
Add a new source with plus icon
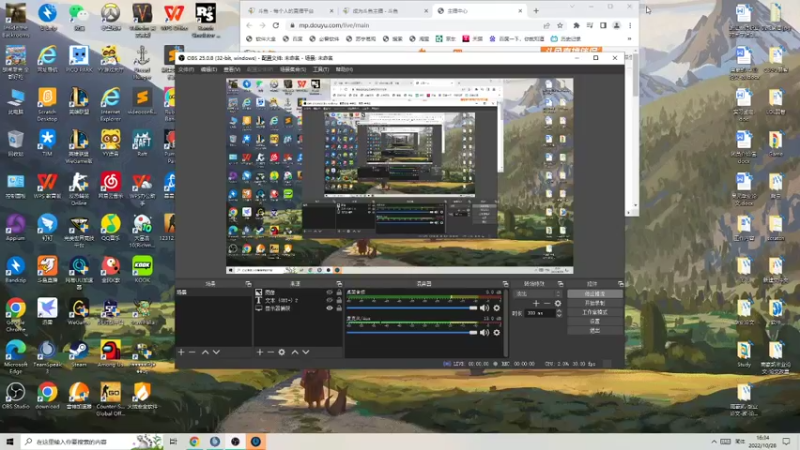260,352
